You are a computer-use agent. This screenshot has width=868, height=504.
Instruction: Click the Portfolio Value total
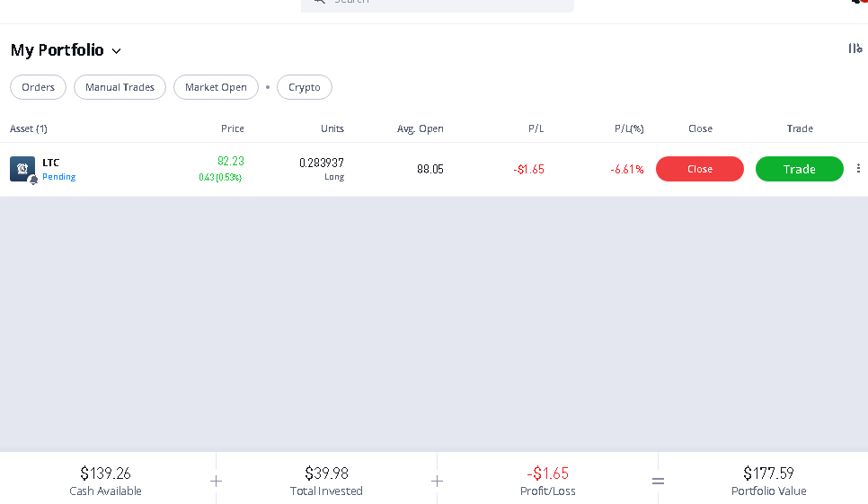point(768,481)
